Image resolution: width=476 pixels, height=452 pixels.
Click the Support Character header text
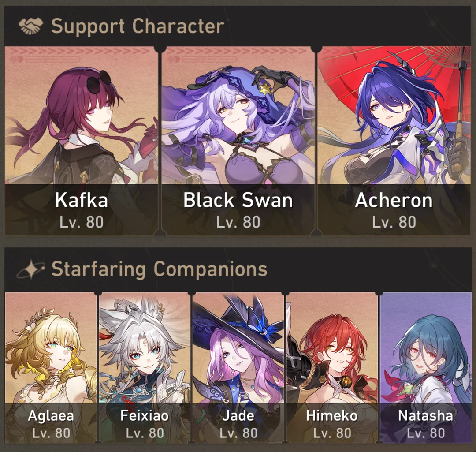tap(138, 26)
